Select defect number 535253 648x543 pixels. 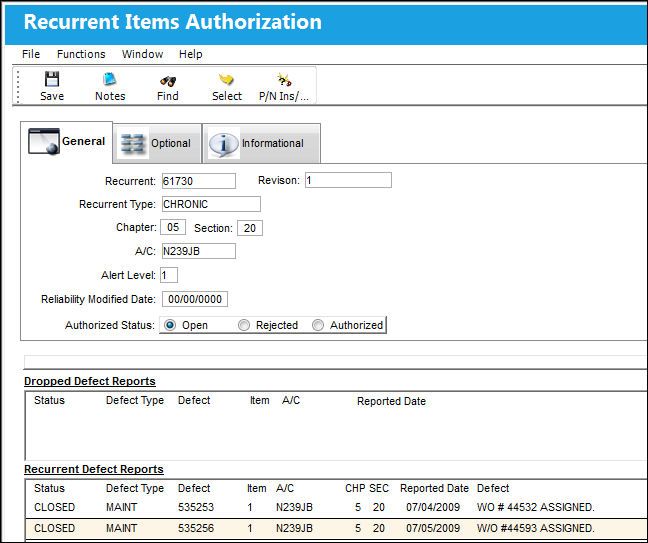pyautogui.click(x=196, y=507)
